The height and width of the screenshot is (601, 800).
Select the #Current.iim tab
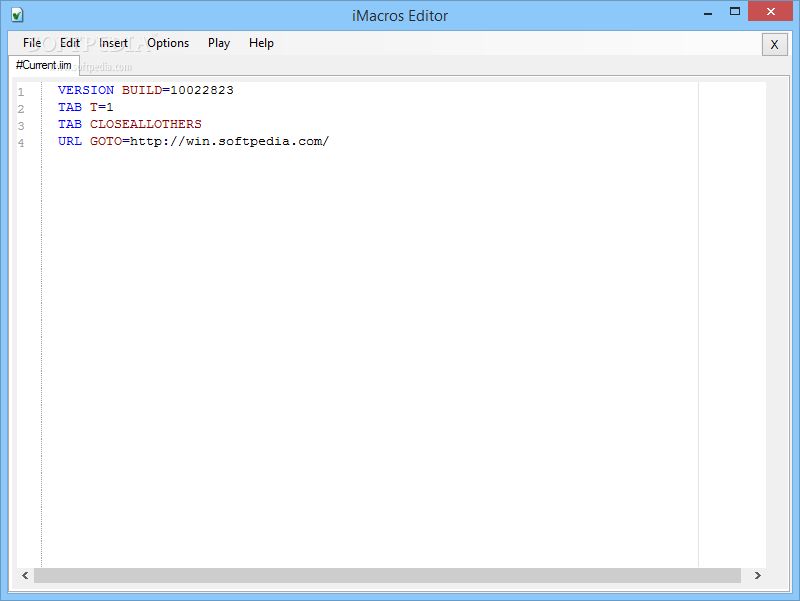44,65
